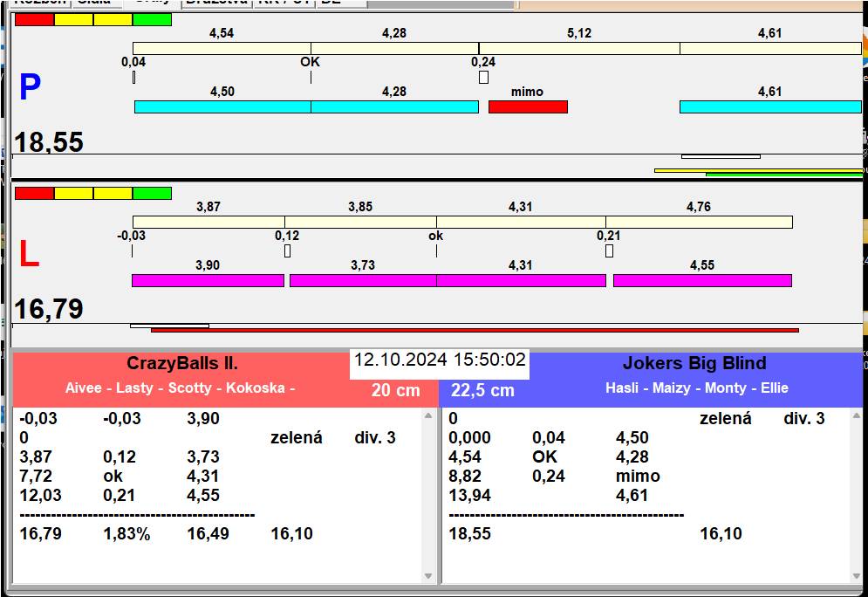The height and width of the screenshot is (597, 868).
Task: Click the 8,82 value in Jokers list
Action: pos(465,476)
